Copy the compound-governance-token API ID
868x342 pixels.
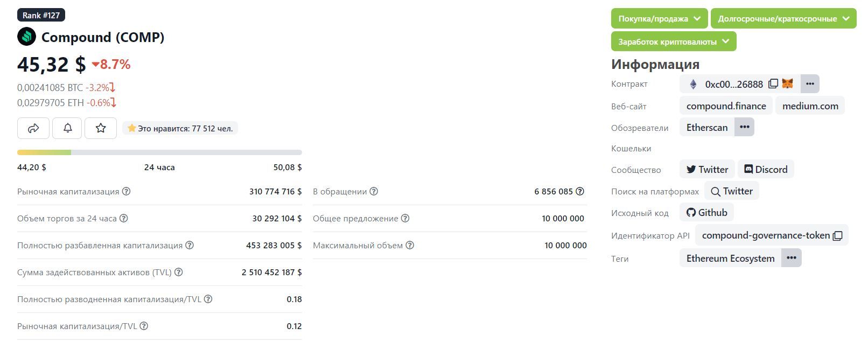[x=837, y=236]
